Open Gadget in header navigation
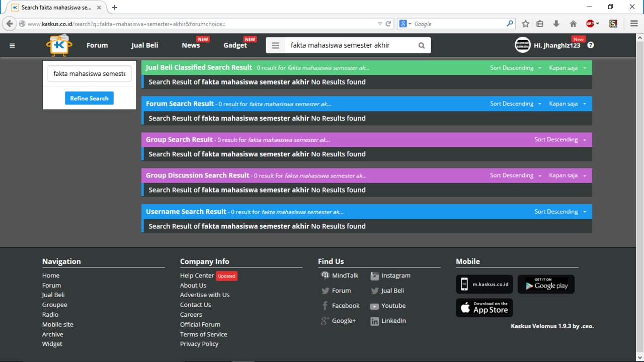644x362 pixels. [x=235, y=45]
